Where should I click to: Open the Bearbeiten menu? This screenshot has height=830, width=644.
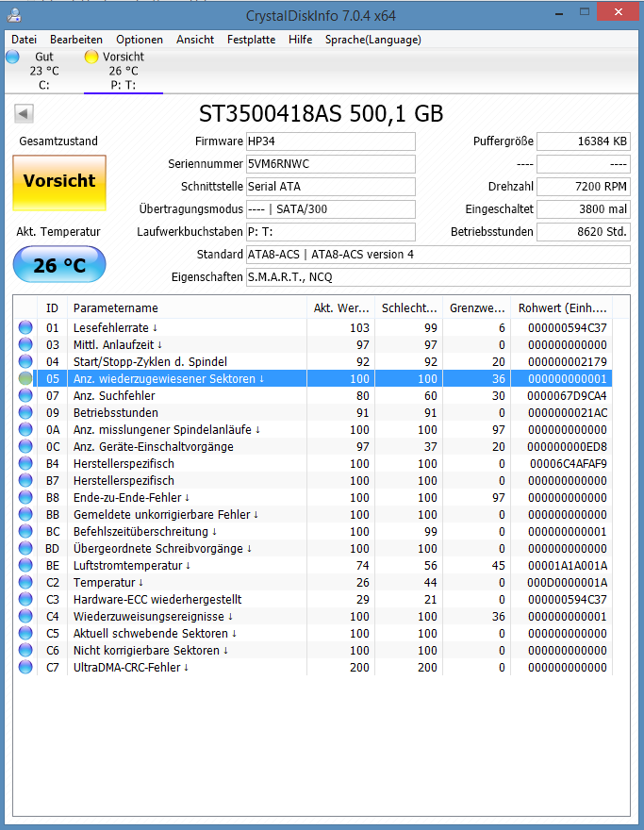[x=76, y=40]
